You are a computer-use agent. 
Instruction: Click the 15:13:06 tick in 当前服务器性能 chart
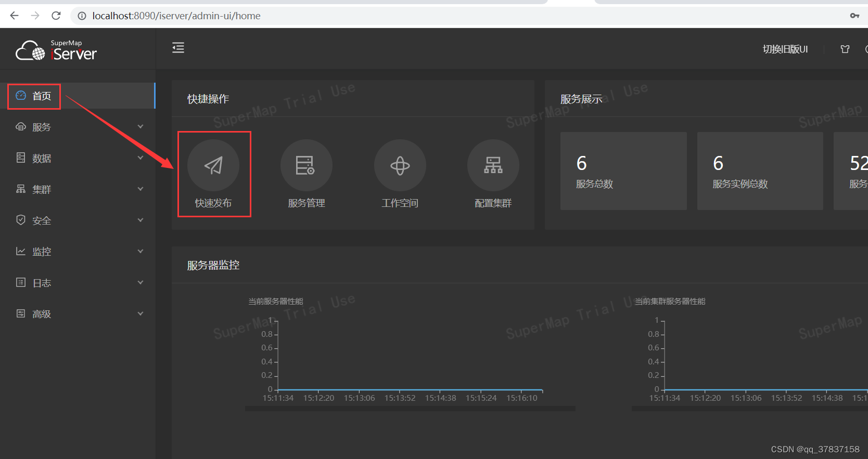[x=359, y=398]
